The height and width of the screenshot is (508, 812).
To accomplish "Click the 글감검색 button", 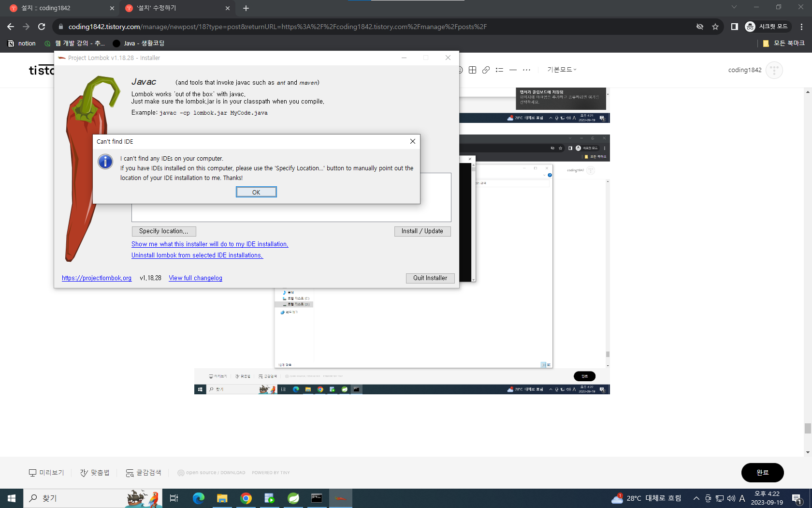I will click(x=144, y=473).
